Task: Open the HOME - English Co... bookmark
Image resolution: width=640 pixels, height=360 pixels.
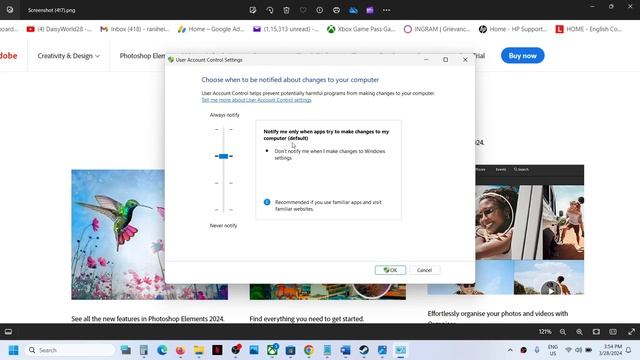Action: click(x=589, y=29)
